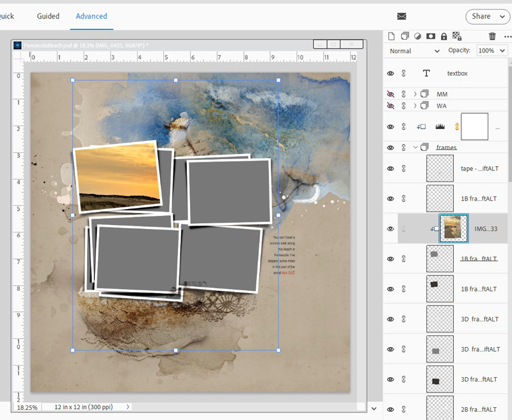Viewport: 512px width, 420px height.
Task: Click link icon on tape layer
Action: tap(404, 169)
